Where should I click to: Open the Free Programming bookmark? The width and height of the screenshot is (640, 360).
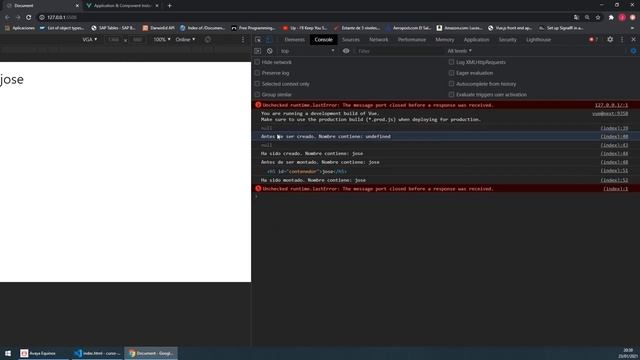pos(253,28)
